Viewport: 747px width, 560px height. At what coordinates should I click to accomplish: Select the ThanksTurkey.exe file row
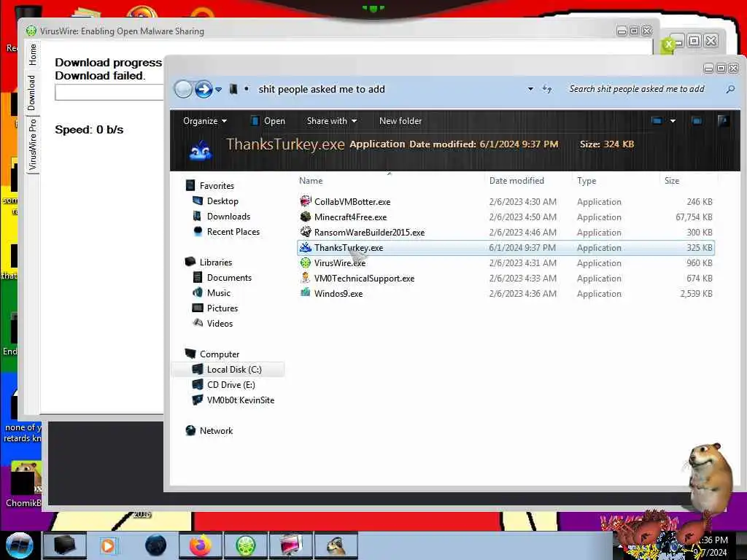click(506, 248)
